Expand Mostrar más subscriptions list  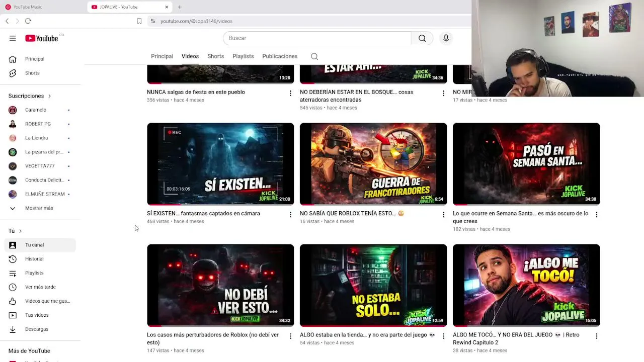pyautogui.click(x=40, y=208)
